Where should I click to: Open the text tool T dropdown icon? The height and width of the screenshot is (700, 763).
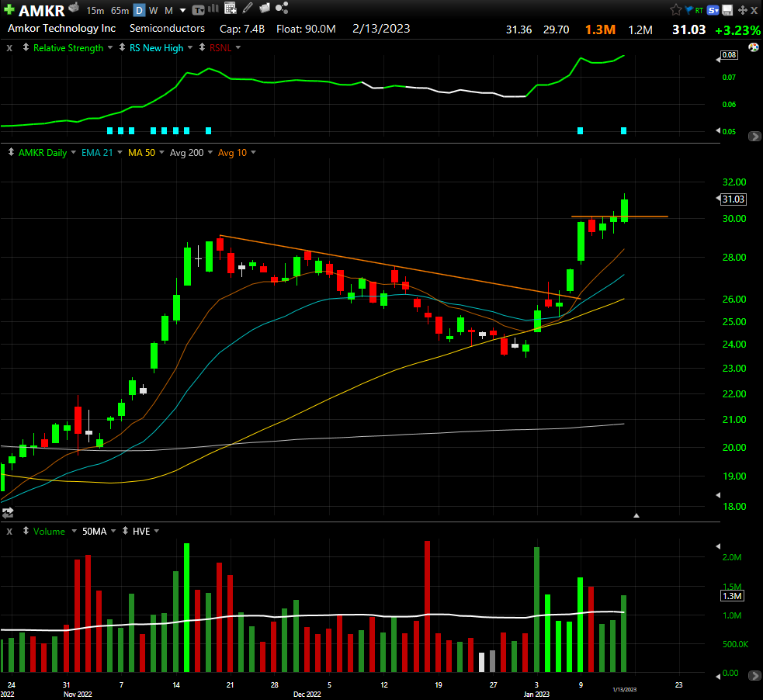click(198, 10)
